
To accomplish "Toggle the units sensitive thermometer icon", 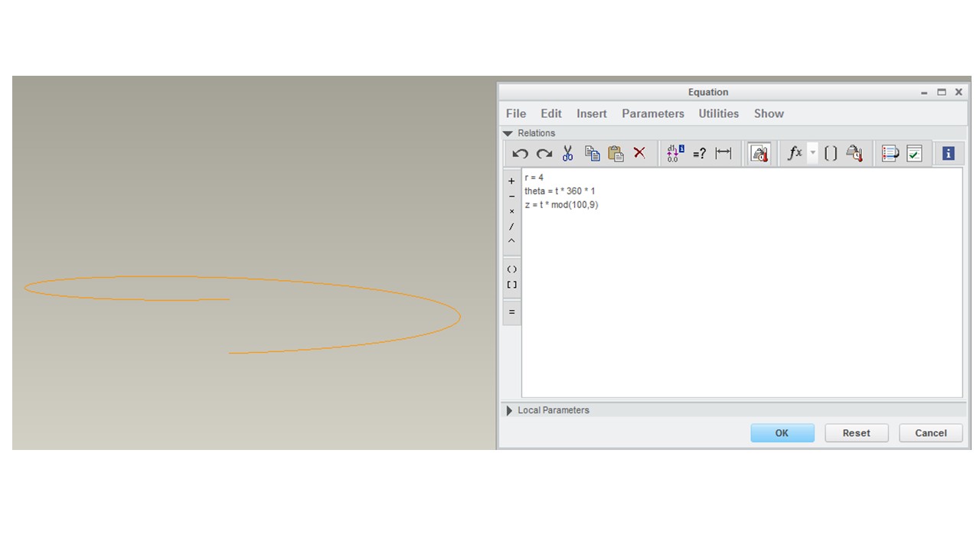I will point(759,154).
